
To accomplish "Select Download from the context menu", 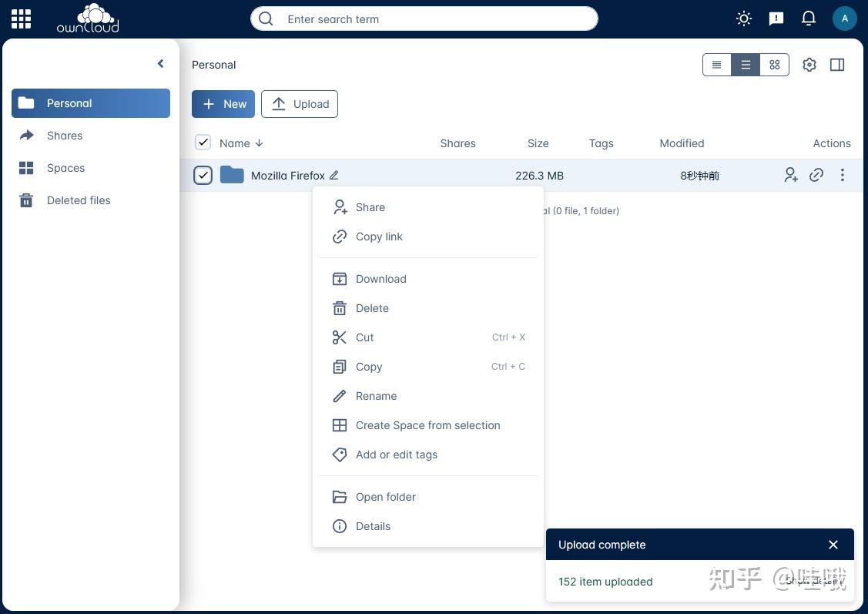I will 380,278.
